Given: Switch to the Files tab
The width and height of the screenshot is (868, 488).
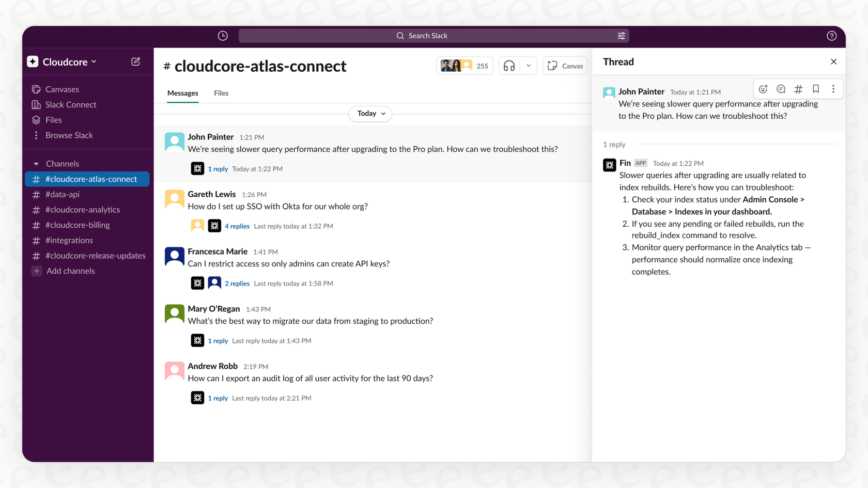Looking at the screenshot, I should coord(221,93).
